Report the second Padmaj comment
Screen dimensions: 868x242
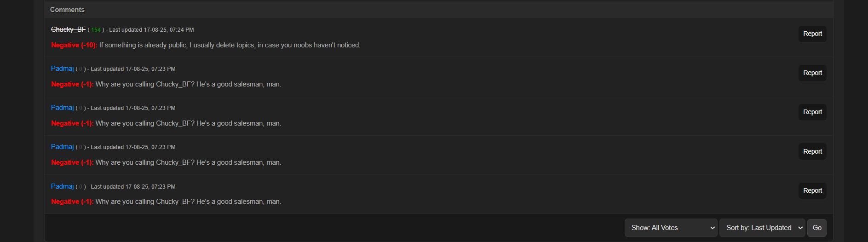point(812,112)
